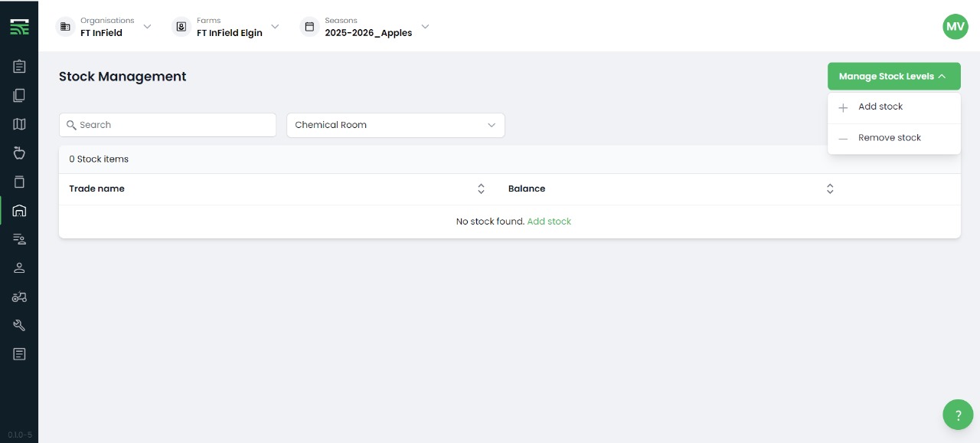Expand the Seasons 2025-2026_Apples dropdown
Screen dimensions: 980x443
tap(425, 27)
